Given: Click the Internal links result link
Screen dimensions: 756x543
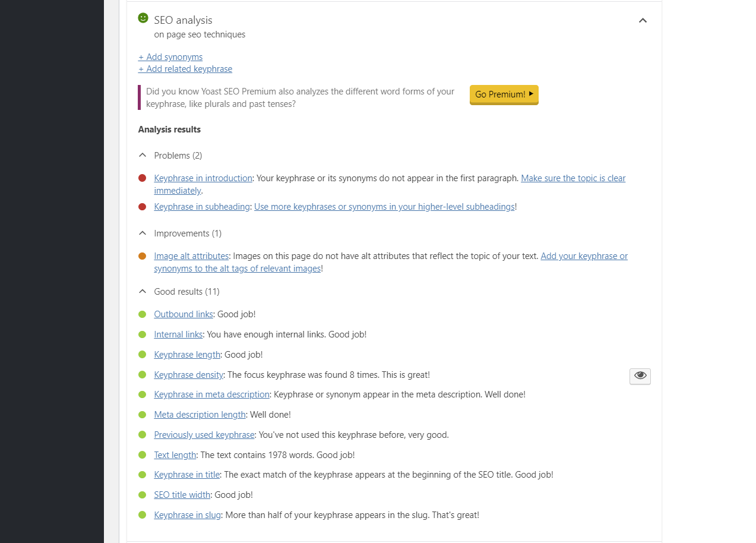Looking at the screenshot, I should (178, 334).
